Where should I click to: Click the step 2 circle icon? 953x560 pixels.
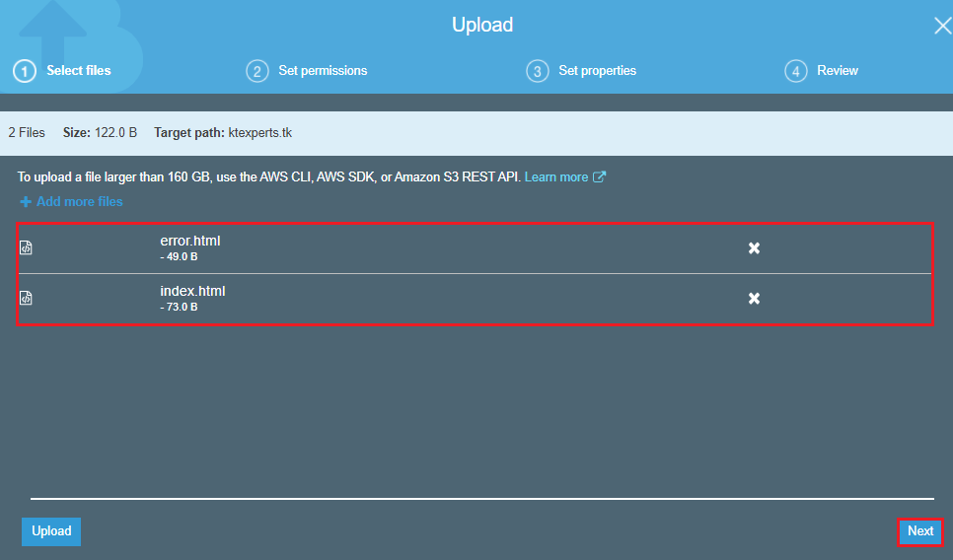(x=257, y=71)
